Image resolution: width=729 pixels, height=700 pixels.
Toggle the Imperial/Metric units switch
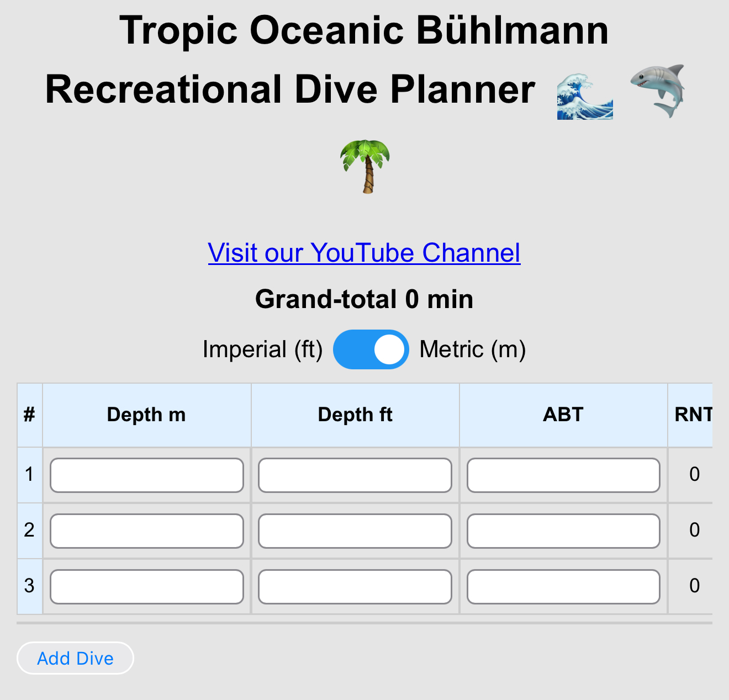pyautogui.click(x=371, y=349)
